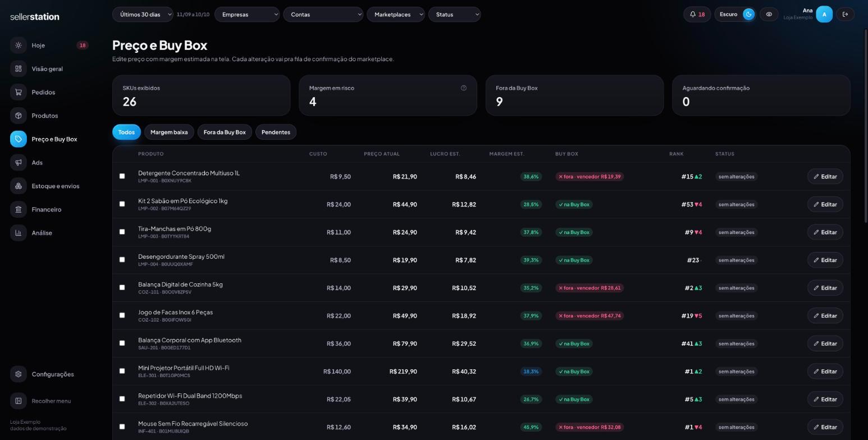Click Editar for Mini Projetor Portátil
The width and height of the screenshot is (868, 440).
(825, 372)
